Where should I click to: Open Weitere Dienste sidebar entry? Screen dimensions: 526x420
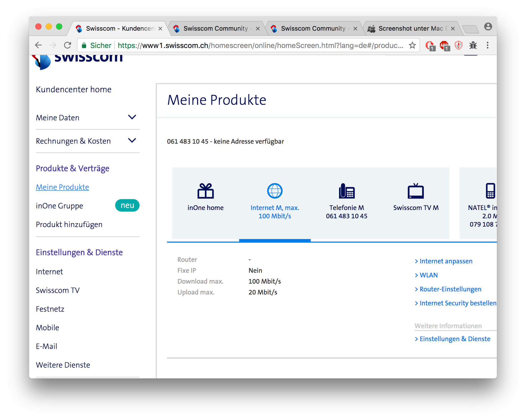pyautogui.click(x=63, y=365)
